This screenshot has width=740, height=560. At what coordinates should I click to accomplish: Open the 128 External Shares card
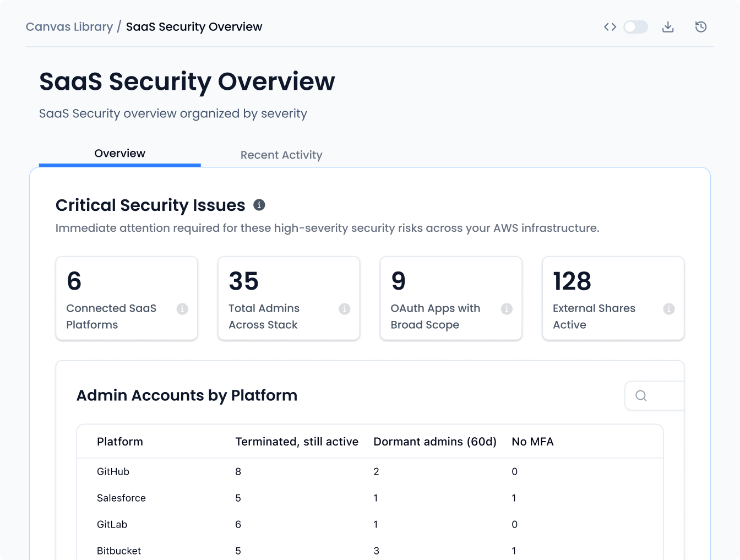[x=613, y=298]
